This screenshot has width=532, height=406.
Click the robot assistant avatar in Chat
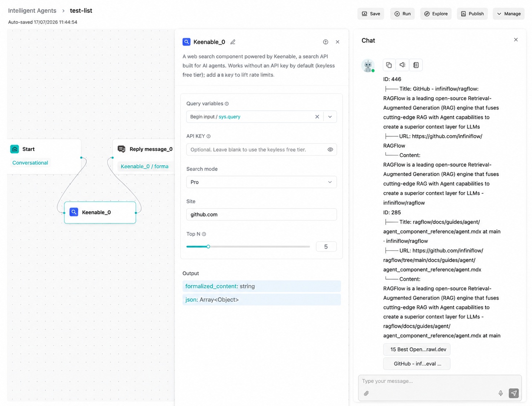coord(368,66)
